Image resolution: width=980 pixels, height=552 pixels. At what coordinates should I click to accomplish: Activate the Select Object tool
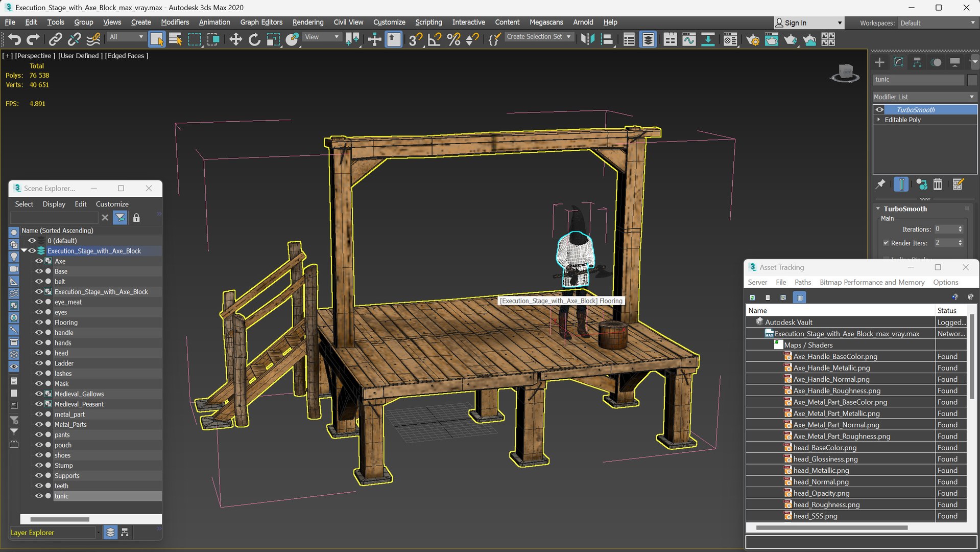[157, 39]
